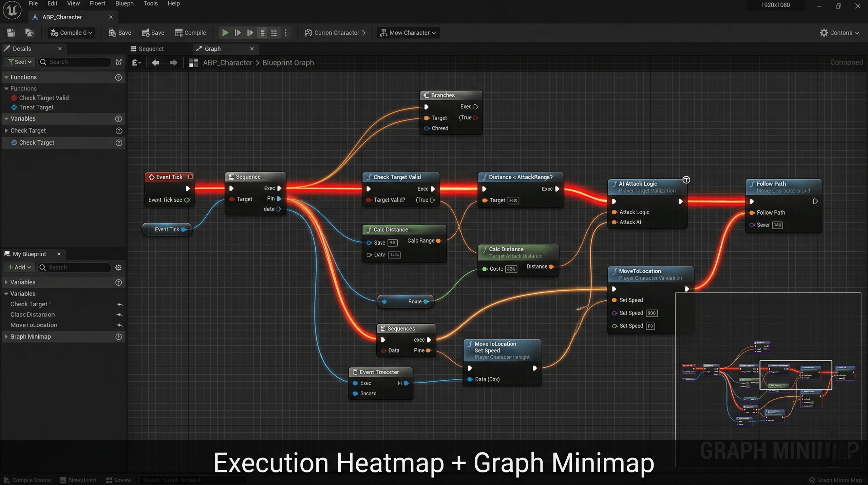
Task: Click the Calc Range orange output pin
Action: tap(439, 241)
